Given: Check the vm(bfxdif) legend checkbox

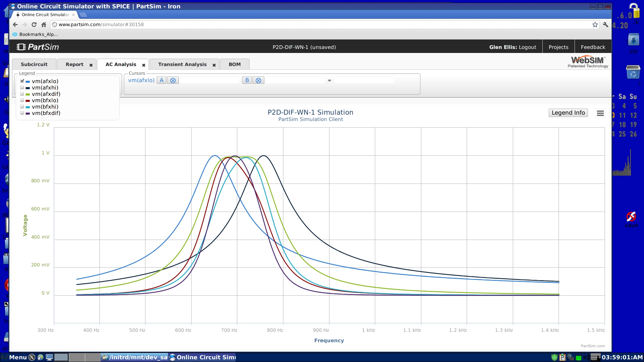Looking at the screenshot, I should pyautogui.click(x=22, y=113).
